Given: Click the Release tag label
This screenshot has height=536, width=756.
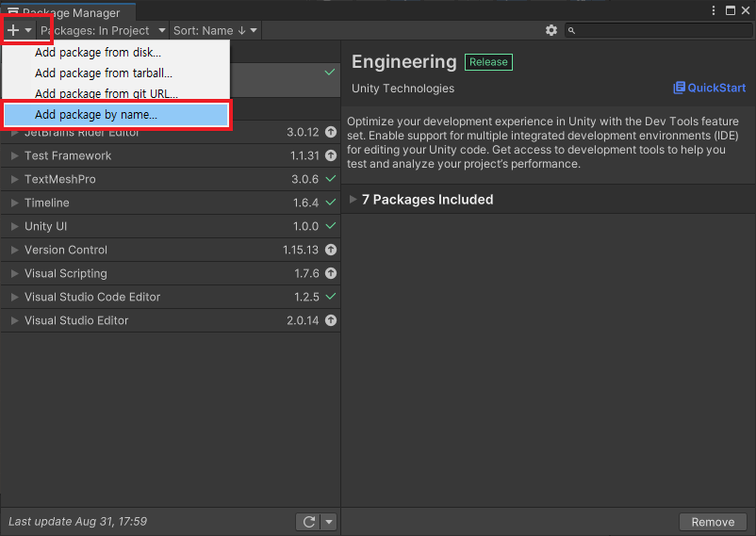Looking at the screenshot, I should (488, 61).
